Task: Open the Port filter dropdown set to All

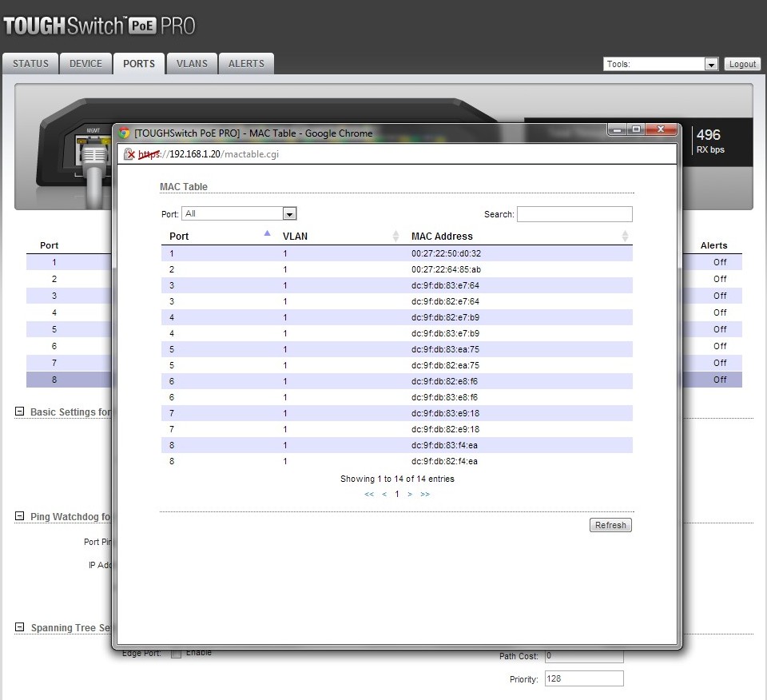Action: click(239, 214)
